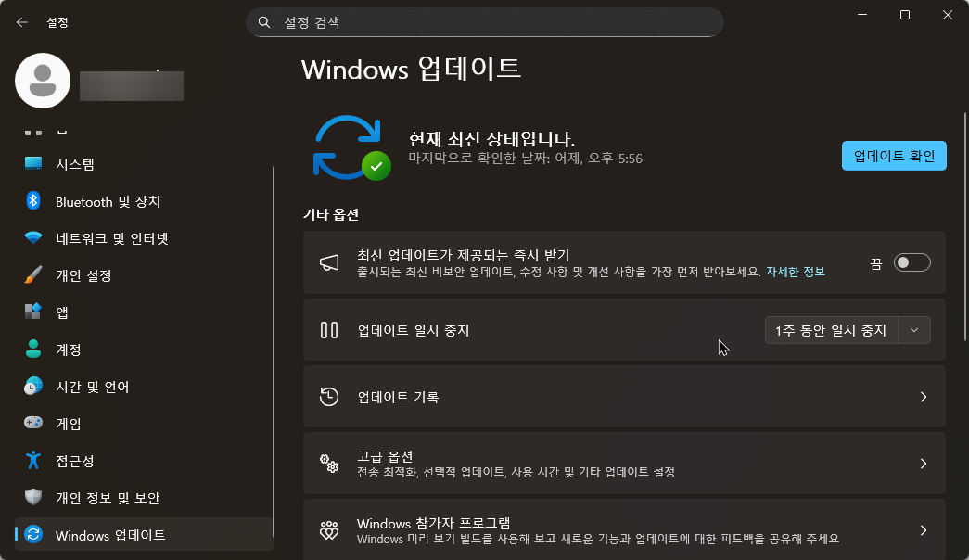Expand 업데이트 기록 with its chevron

pos(924,397)
